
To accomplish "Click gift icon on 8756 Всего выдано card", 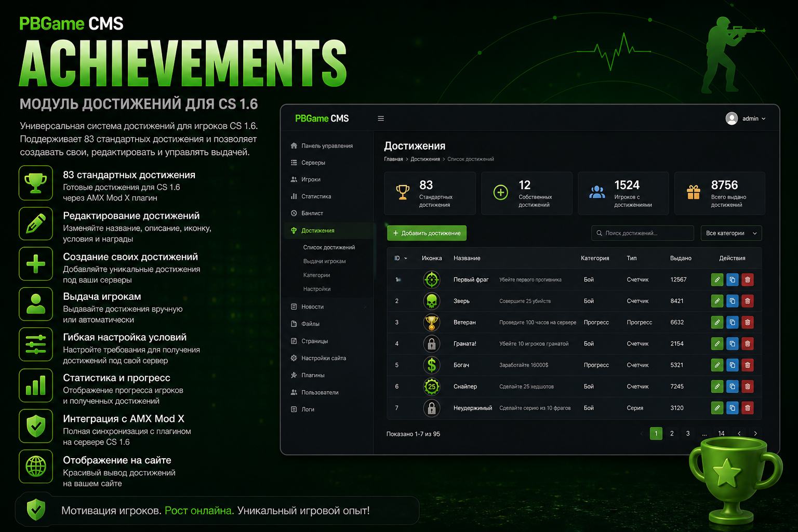I will [x=694, y=192].
